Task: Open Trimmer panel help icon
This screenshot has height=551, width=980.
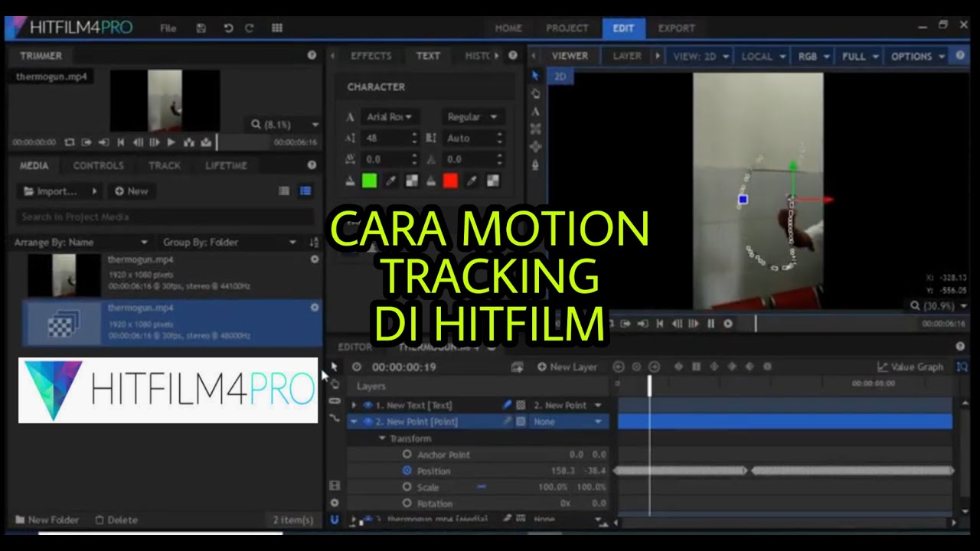Action: pyautogui.click(x=312, y=55)
